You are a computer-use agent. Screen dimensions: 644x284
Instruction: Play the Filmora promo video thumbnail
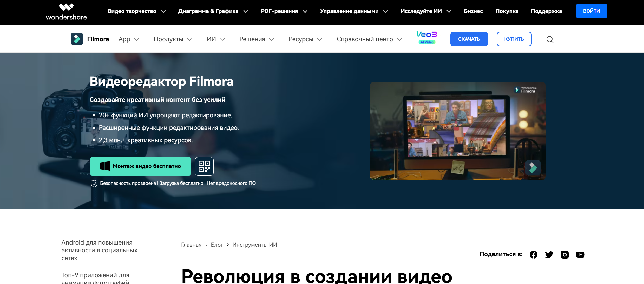pos(458,131)
